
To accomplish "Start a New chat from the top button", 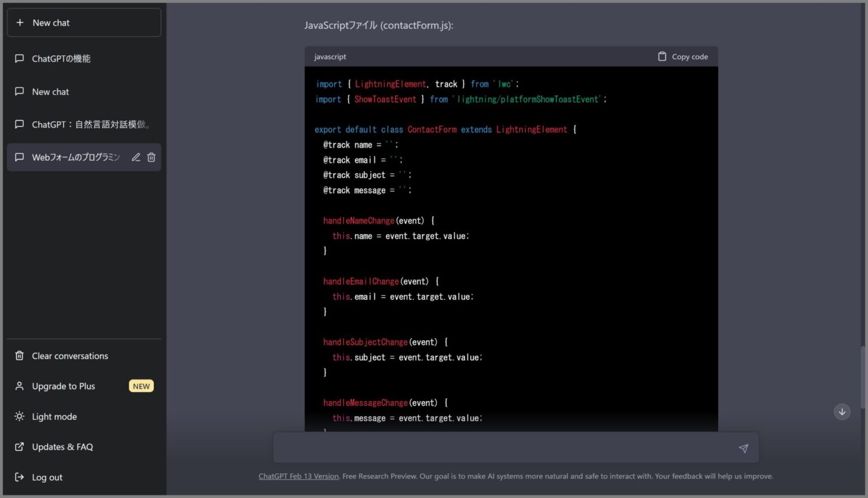I will [x=84, y=23].
